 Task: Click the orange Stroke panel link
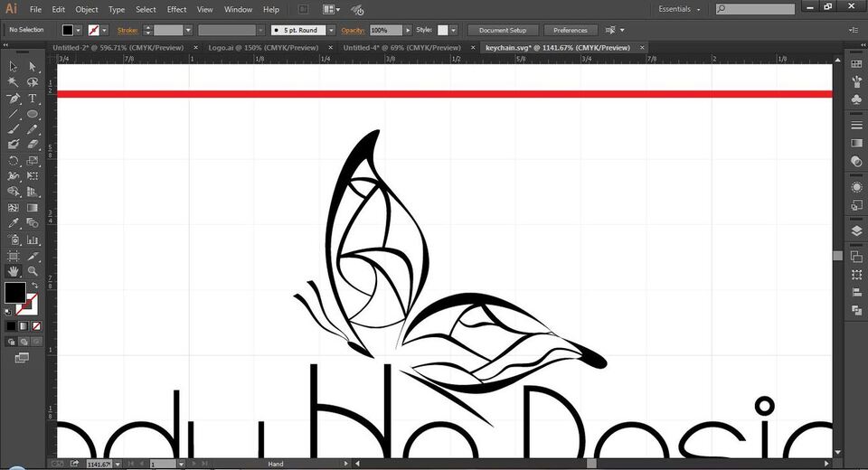click(x=127, y=31)
